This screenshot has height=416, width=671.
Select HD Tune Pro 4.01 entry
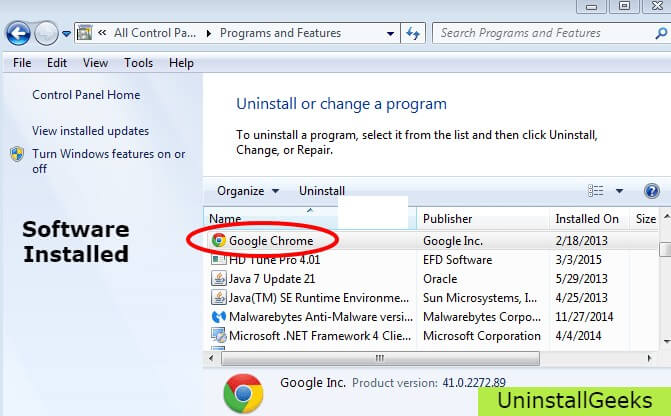point(275,259)
